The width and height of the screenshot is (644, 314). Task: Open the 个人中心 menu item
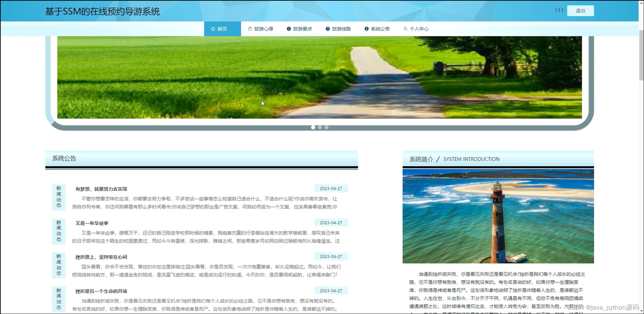click(x=416, y=29)
